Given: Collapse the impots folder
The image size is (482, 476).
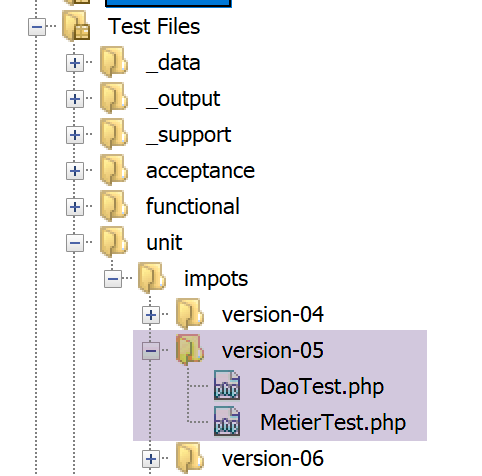Looking at the screenshot, I should pyautogui.click(x=113, y=279).
